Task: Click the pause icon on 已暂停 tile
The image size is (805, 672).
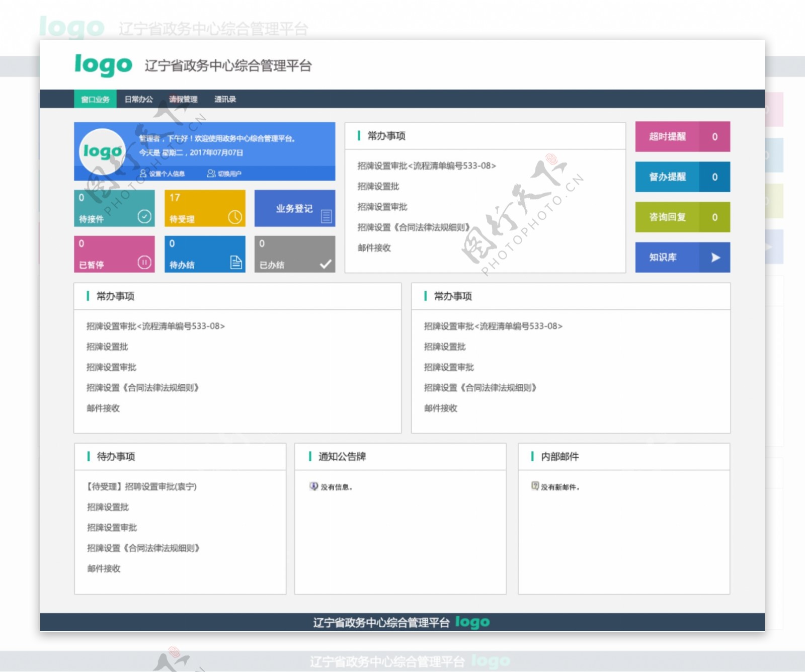Action: (x=144, y=262)
